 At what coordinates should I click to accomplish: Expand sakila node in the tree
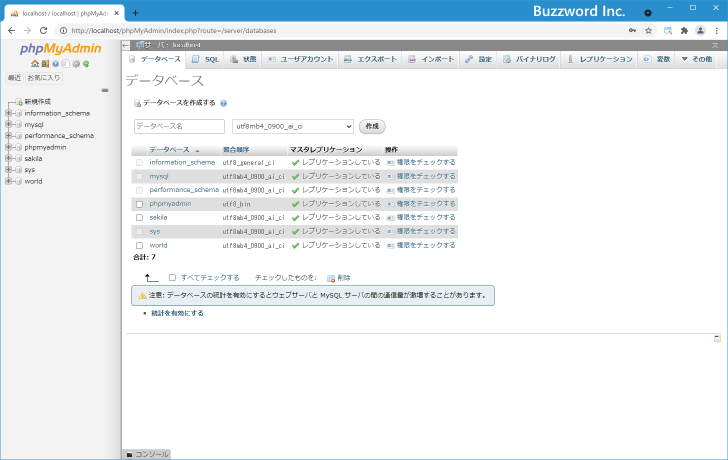click(8, 158)
